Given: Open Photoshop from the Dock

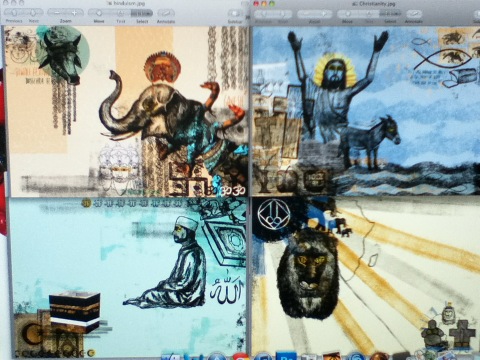Looking at the screenshot, I should [287, 357].
